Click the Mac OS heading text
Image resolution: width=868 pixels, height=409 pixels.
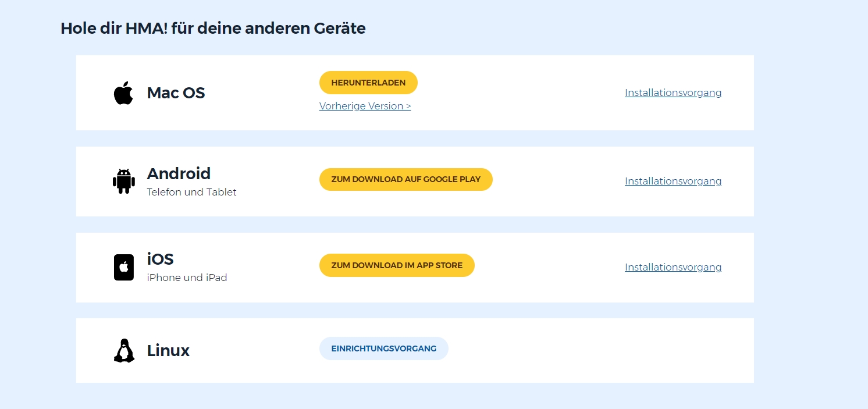pyautogui.click(x=176, y=93)
